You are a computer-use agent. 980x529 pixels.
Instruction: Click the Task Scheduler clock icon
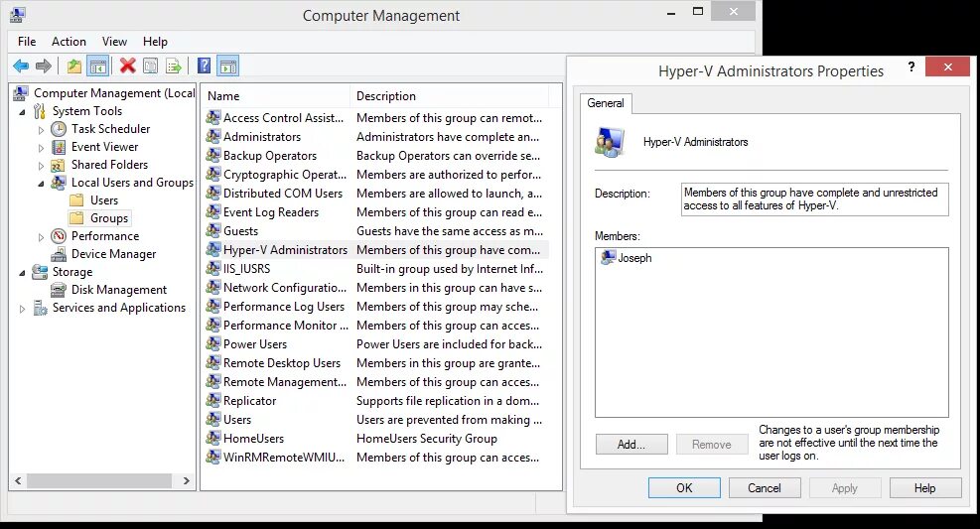(59, 129)
